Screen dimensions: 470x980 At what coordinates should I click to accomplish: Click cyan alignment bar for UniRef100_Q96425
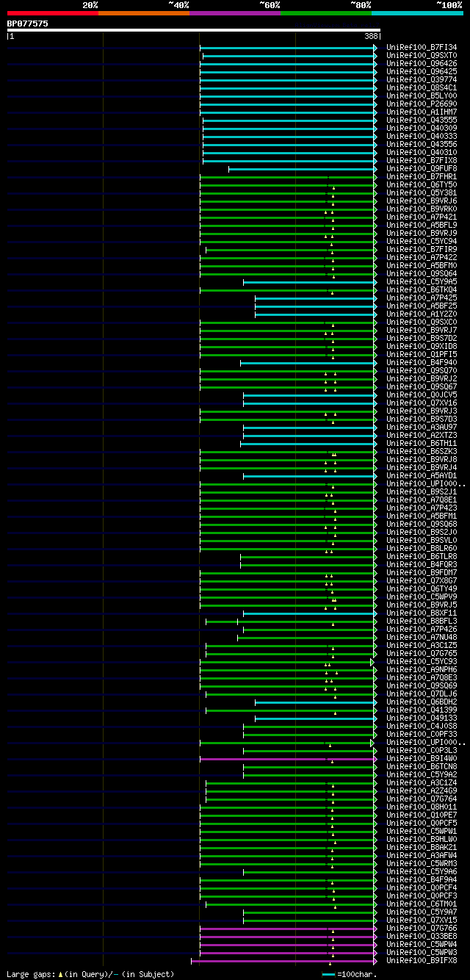click(x=288, y=72)
